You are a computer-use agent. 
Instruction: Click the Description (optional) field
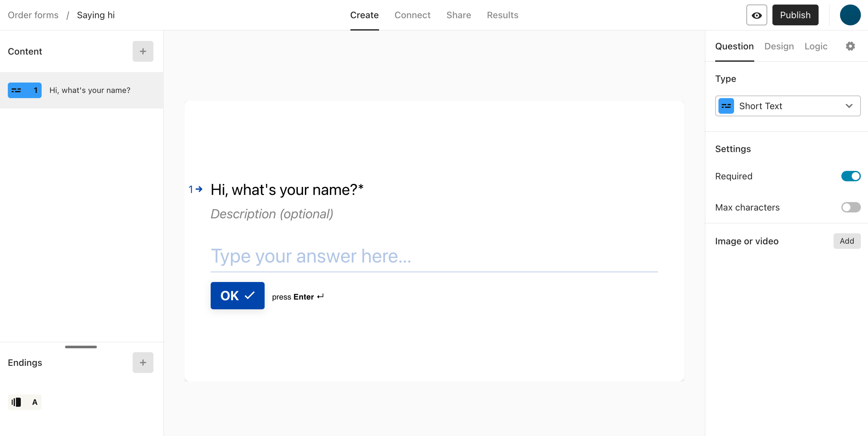click(272, 214)
